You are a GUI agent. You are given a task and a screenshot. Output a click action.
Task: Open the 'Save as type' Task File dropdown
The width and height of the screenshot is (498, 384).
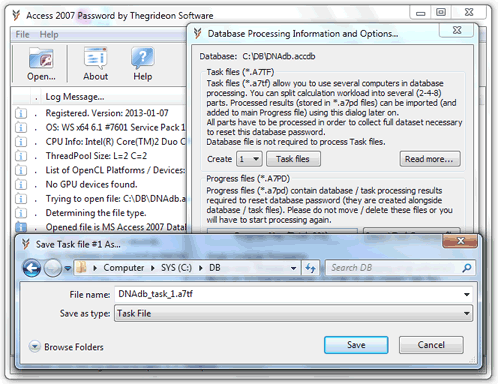click(x=293, y=313)
